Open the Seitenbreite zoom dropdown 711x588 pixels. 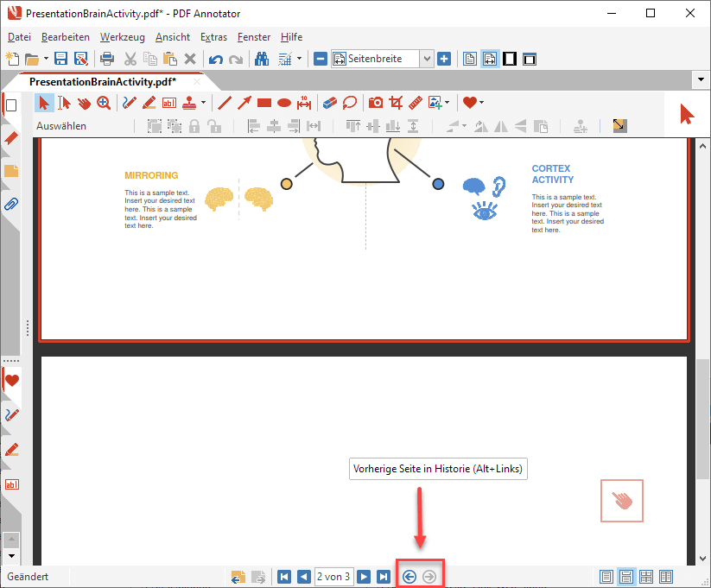427,59
